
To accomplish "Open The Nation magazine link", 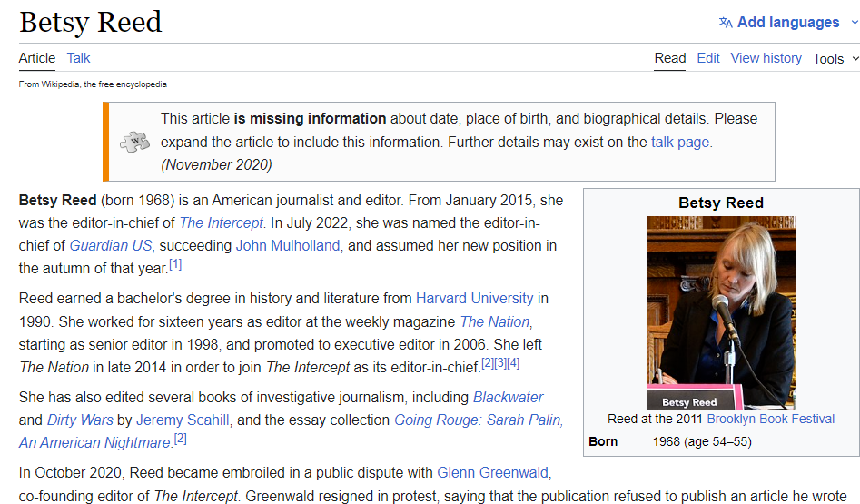I will pyautogui.click(x=495, y=321).
